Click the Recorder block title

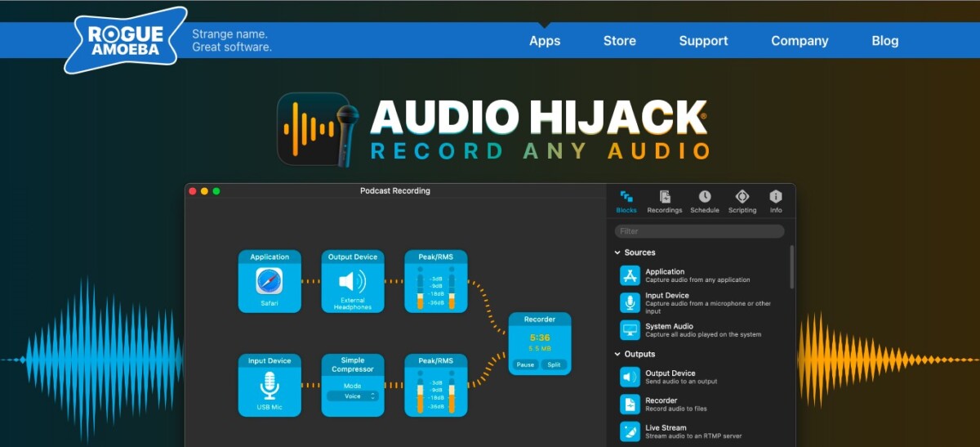(540, 320)
